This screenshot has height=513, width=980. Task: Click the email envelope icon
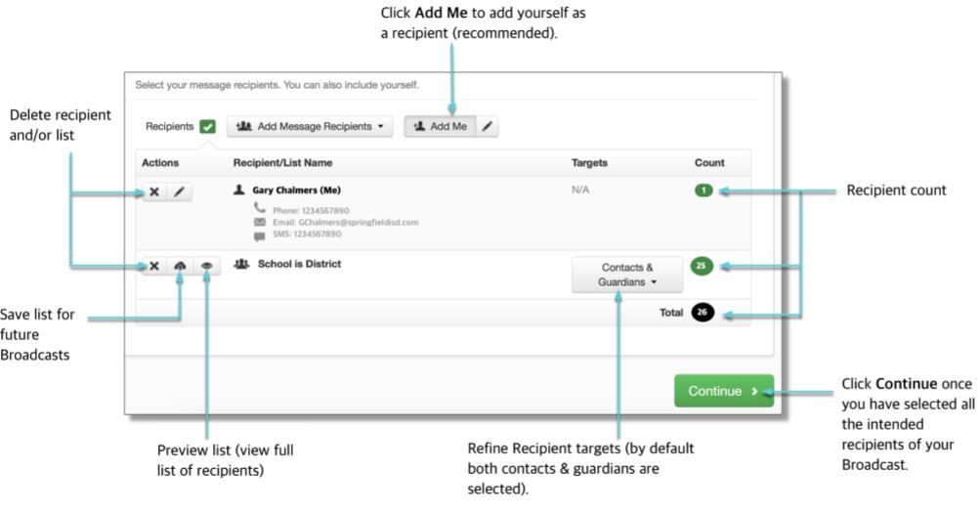[260, 222]
